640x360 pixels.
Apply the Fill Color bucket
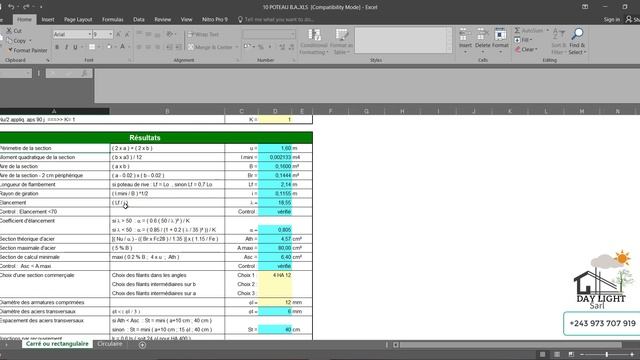click(x=109, y=47)
